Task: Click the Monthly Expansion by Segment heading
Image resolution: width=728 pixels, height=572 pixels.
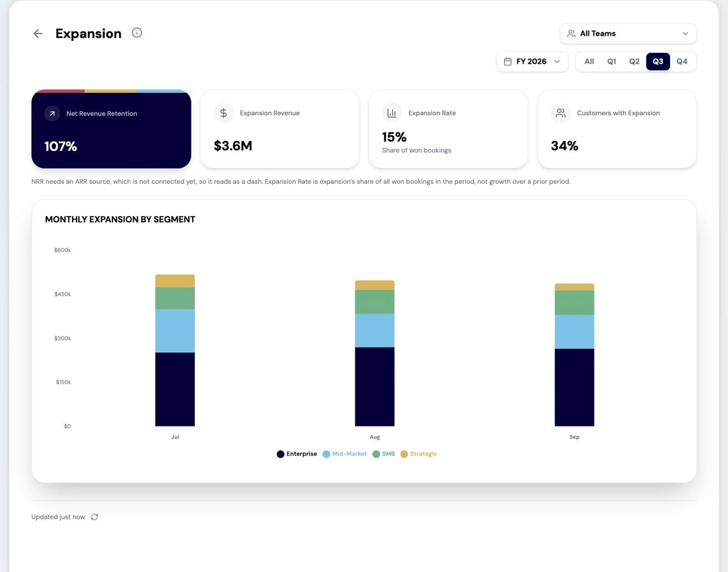Action: [120, 219]
